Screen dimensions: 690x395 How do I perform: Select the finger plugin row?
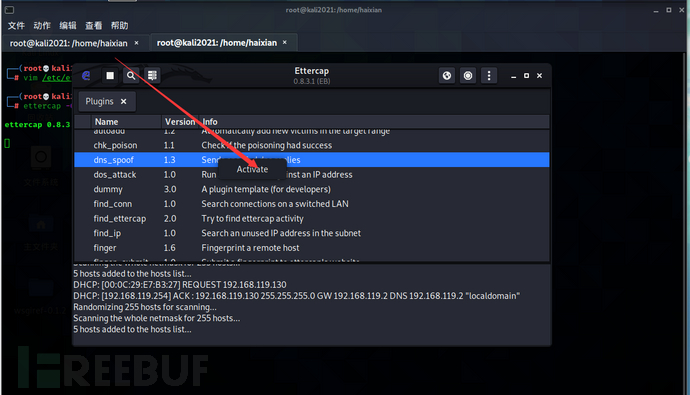(312, 248)
